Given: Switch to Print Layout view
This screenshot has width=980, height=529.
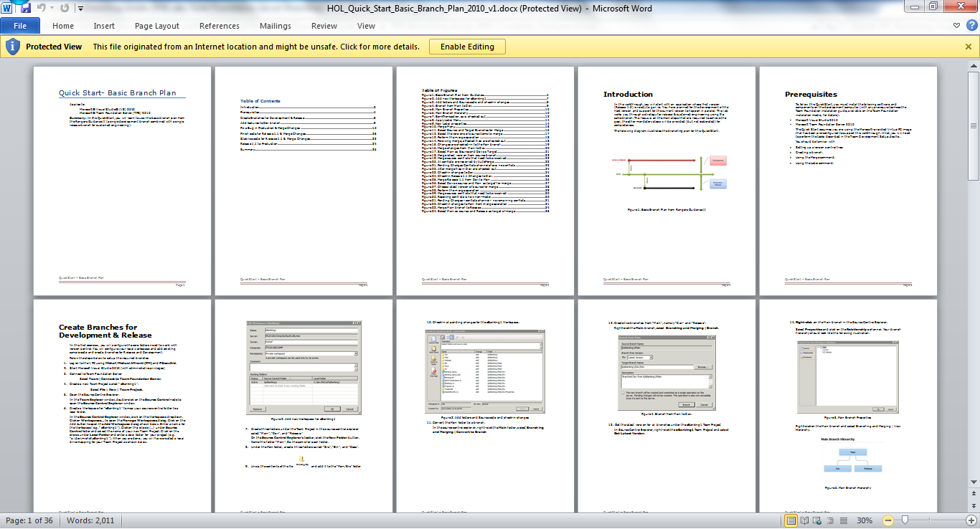Looking at the screenshot, I should click(791, 520).
